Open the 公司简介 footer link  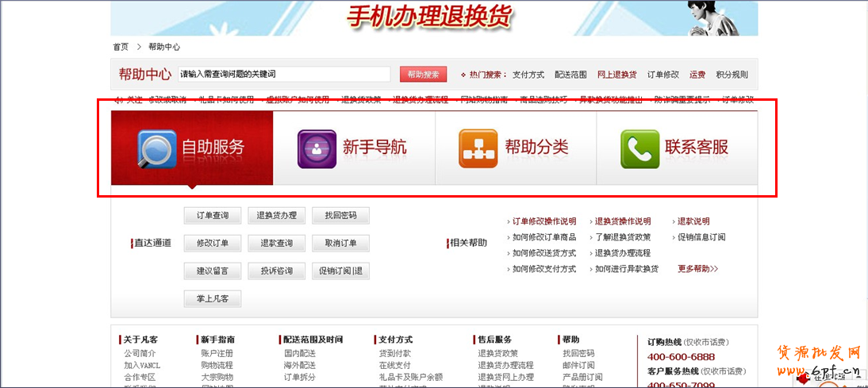tap(140, 353)
